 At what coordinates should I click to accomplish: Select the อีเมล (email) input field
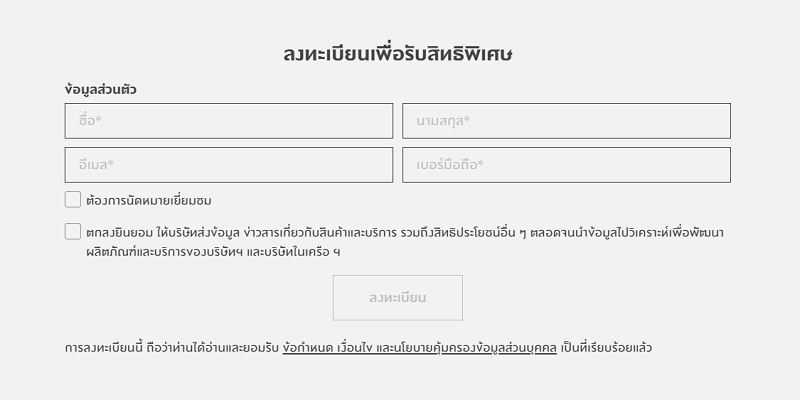tap(228, 165)
